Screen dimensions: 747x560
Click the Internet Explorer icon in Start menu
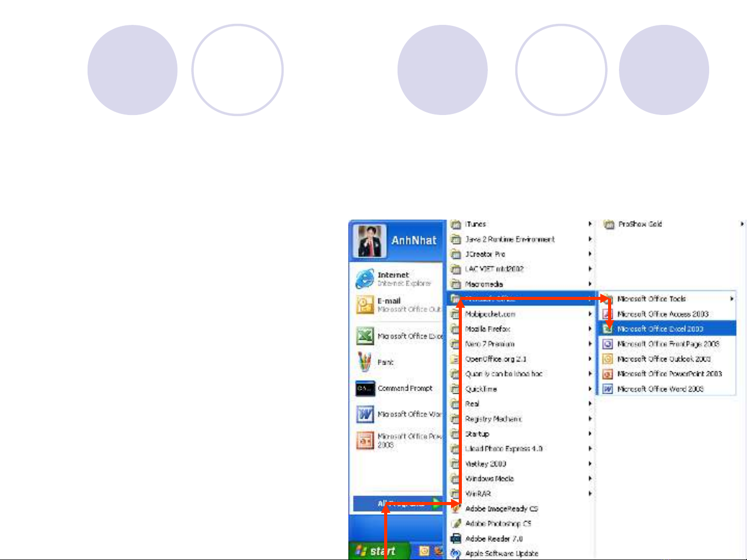tap(365, 279)
